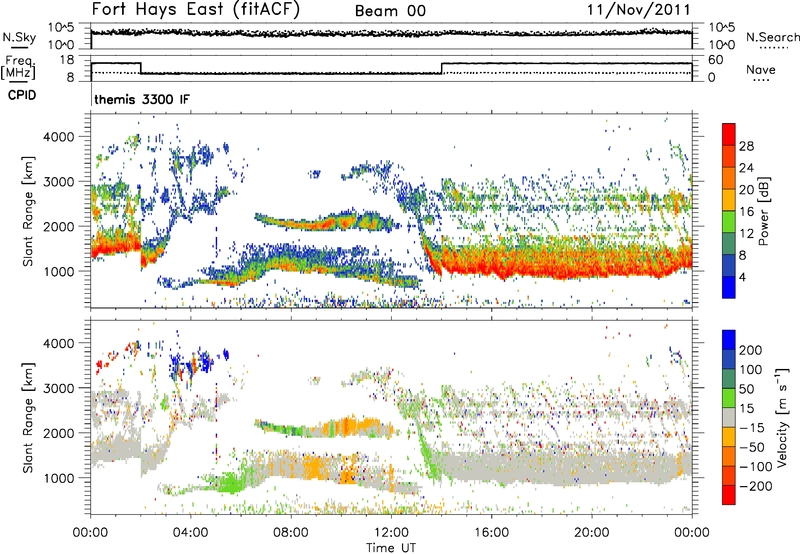Click the themis 3300 IF mode text
The width and height of the screenshot is (800, 554).
click(x=142, y=99)
